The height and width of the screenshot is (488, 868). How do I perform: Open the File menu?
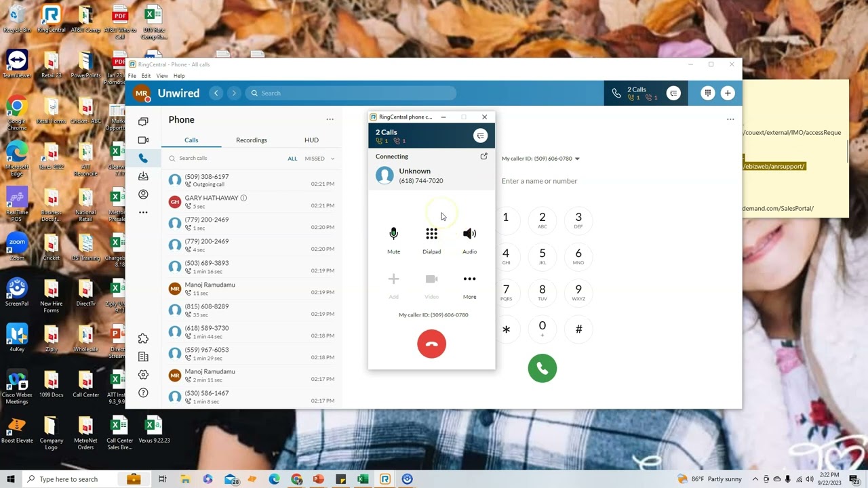132,76
